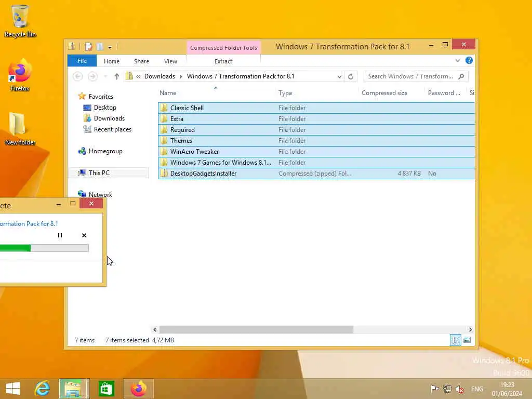Click the Windows 7 Transformation Pack breadcrumb
The height and width of the screenshot is (399, 532).
click(241, 76)
